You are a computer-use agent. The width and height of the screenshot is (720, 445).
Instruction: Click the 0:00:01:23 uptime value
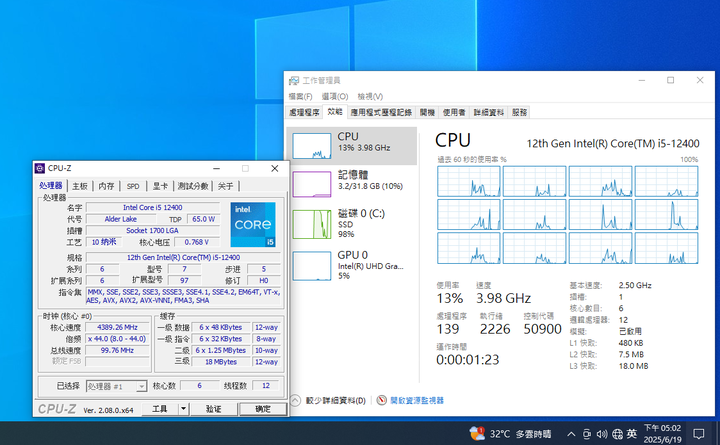(467, 360)
